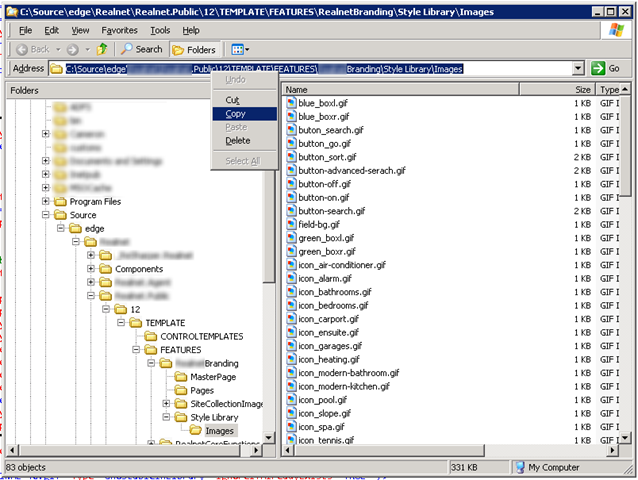This screenshot has height=480, width=638.
Task: Click folder tree horizontal scrollbar right arrow
Action: click(256, 450)
